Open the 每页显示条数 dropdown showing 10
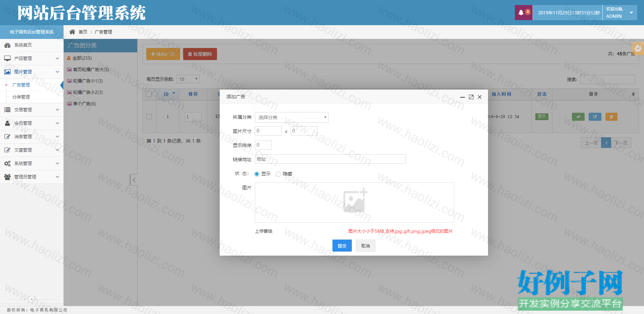The height and width of the screenshot is (314, 644). point(188,79)
